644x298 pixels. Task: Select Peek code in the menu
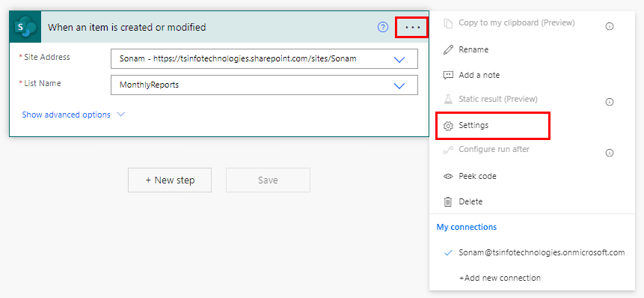477,177
